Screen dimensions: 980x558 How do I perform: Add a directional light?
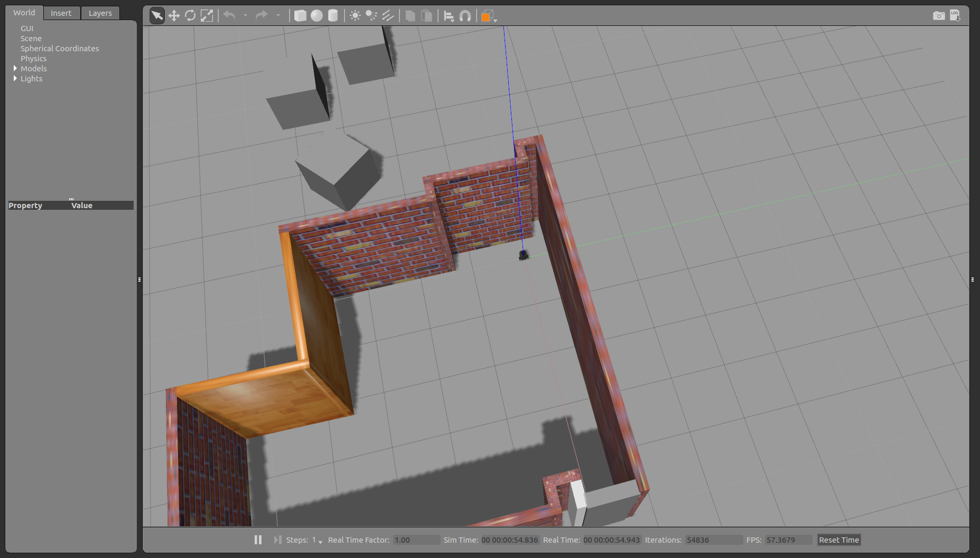pyautogui.click(x=388, y=16)
